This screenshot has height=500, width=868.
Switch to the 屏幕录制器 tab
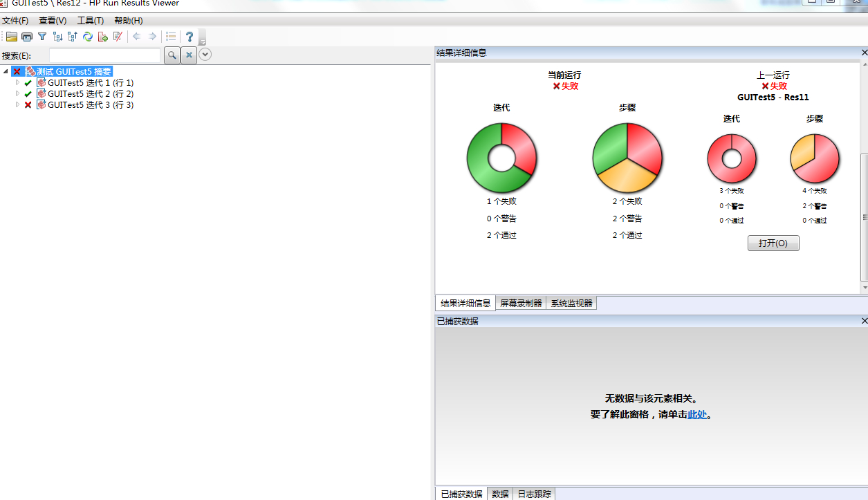point(521,303)
